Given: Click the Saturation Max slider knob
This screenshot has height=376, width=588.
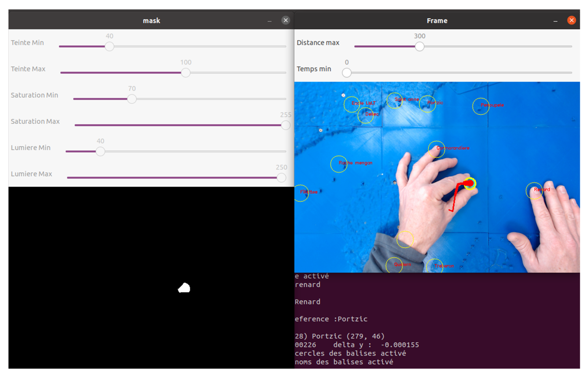Looking at the screenshot, I should click(x=285, y=125).
